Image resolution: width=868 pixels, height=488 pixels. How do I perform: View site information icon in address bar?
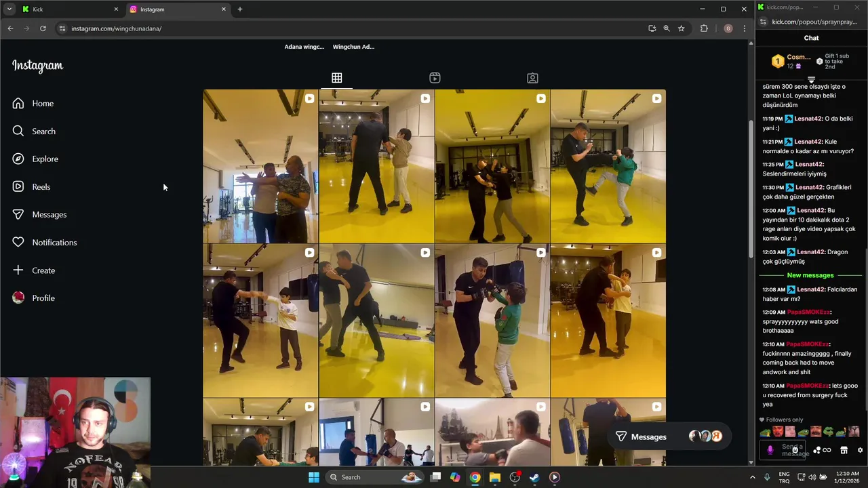pyautogui.click(x=62, y=28)
